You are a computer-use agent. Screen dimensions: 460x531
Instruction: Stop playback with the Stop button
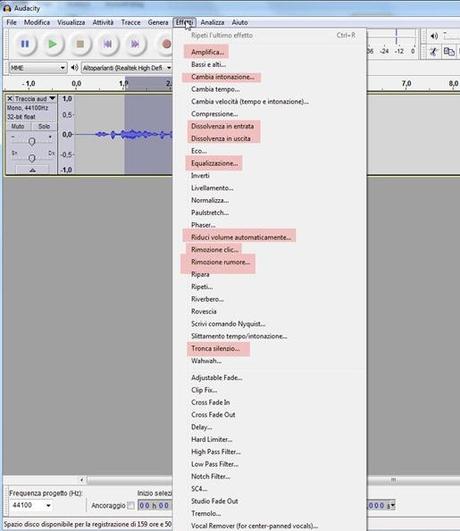(x=80, y=44)
